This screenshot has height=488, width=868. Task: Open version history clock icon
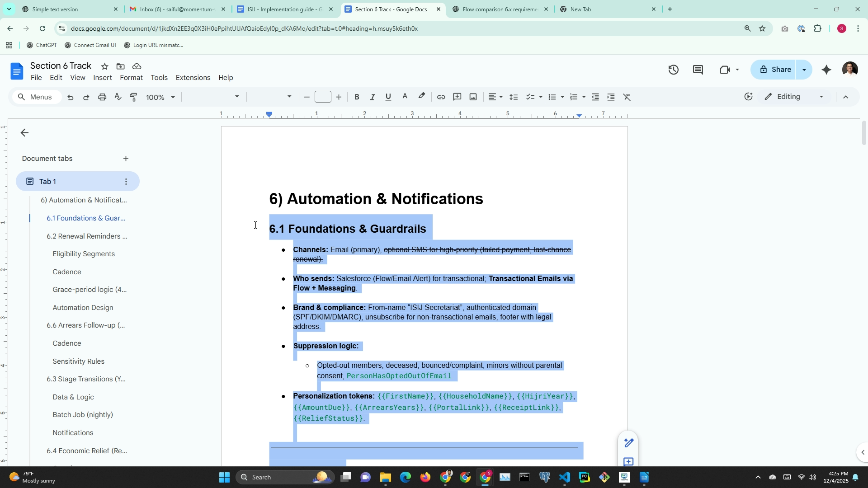pyautogui.click(x=673, y=70)
